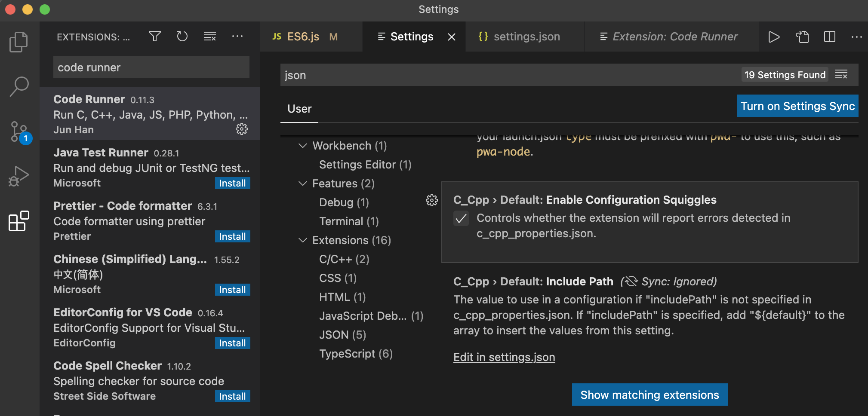The width and height of the screenshot is (868, 416).
Task: Select JSON (5) in settings tree
Action: coord(342,335)
